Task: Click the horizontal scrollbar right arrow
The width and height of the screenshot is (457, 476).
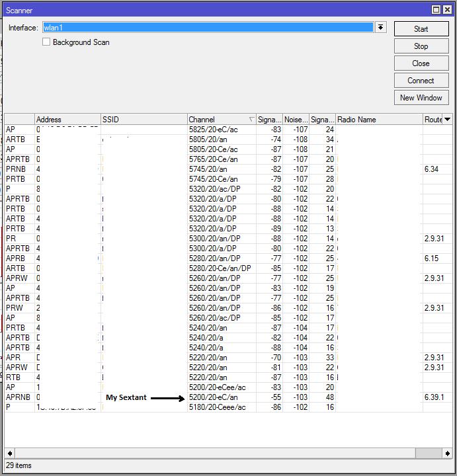Action: [448, 454]
